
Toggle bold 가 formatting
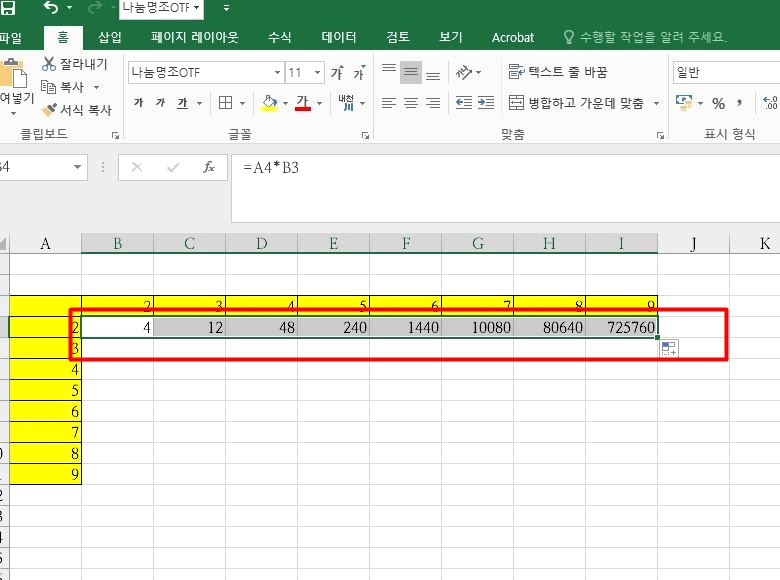[138, 103]
